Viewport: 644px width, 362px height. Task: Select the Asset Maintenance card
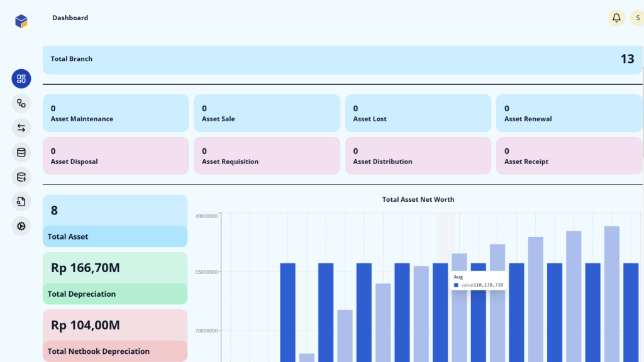pyautogui.click(x=116, y=113)
